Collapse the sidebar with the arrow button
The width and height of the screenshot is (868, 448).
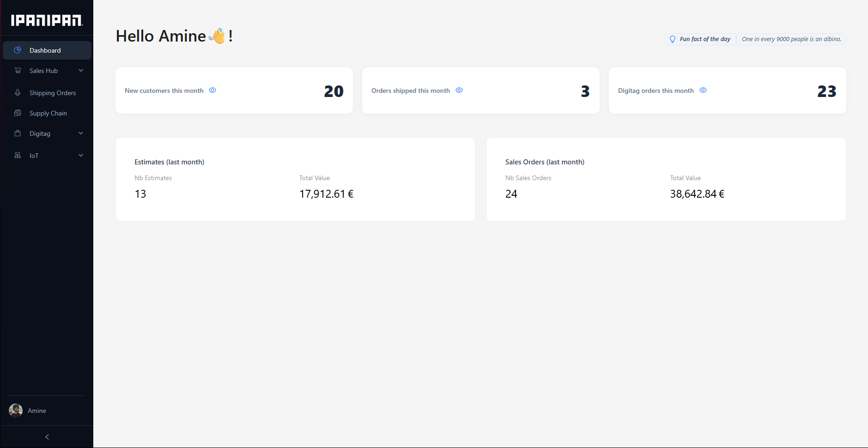pos(47,437)
